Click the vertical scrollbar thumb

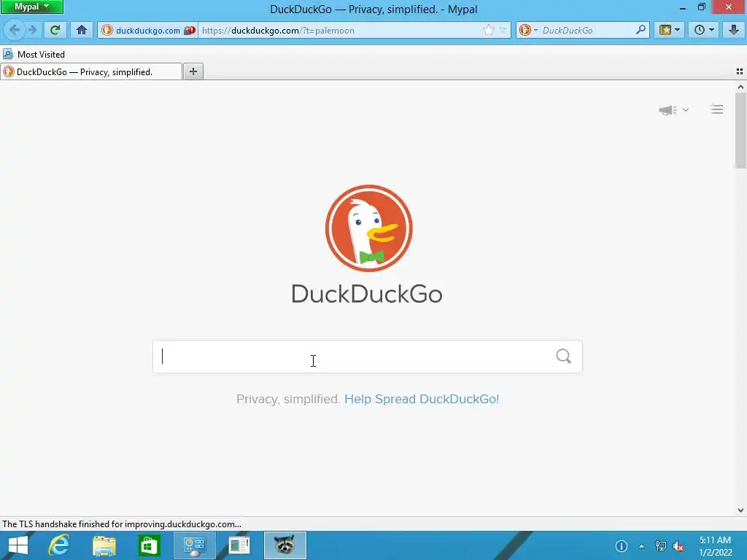tap(740, 131)
